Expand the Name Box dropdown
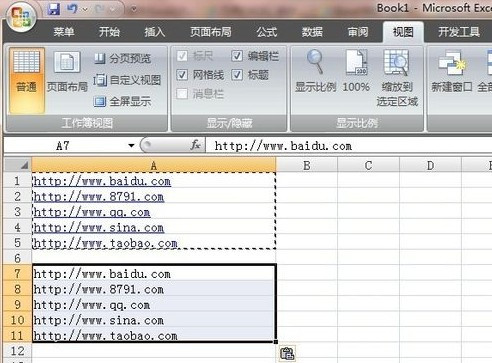Image resolution: width=492 pixels, height=363 pixels. (131, 146)
